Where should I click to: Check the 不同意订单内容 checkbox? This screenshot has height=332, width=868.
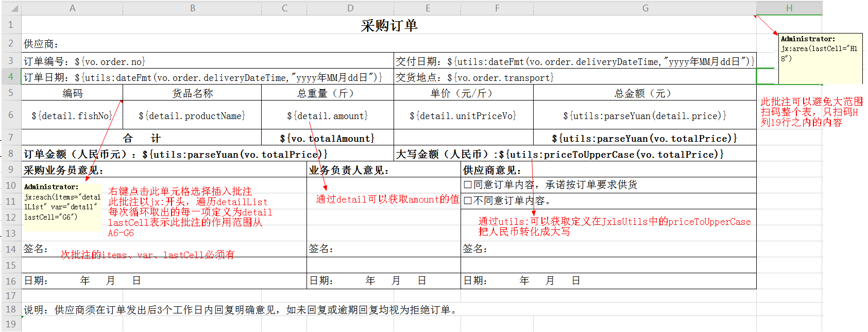[468, 201]
